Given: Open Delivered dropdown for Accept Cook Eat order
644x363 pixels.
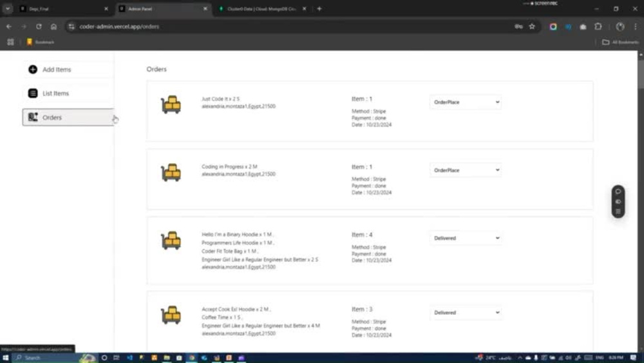Looking at the screenshot, I should [466, 313].
